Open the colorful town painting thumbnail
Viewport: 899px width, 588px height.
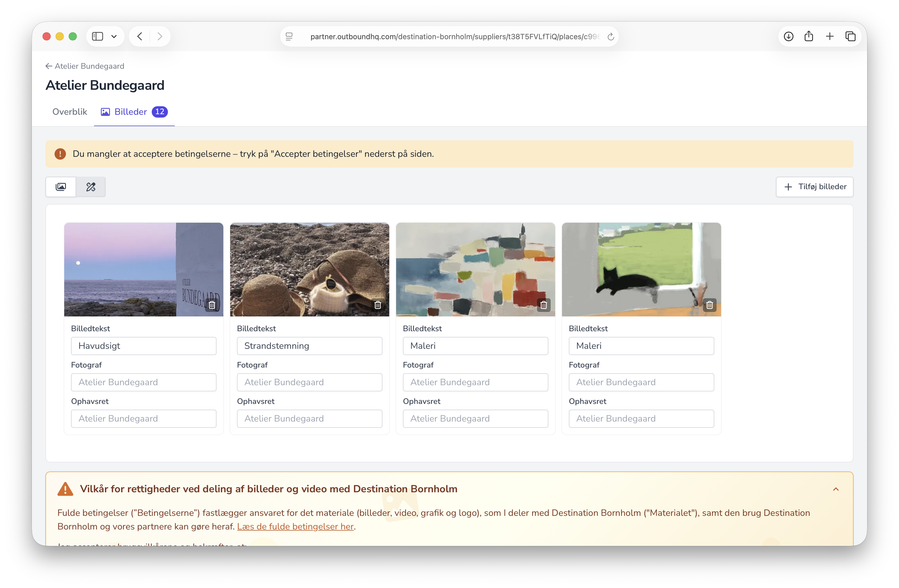[475, 269]
